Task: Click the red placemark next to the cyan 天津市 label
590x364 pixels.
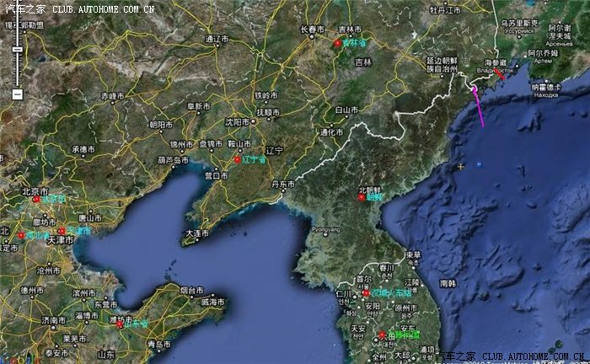Action: point(62,231)
